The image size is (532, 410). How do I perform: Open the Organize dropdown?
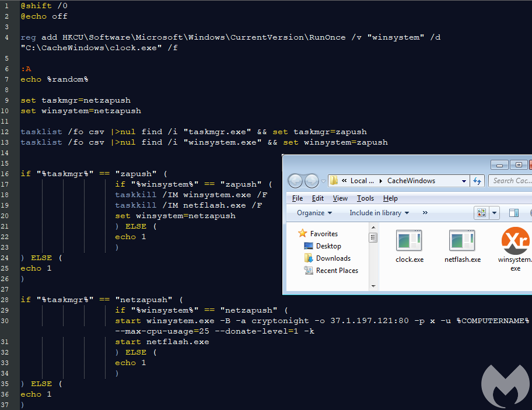click(314, 213)
